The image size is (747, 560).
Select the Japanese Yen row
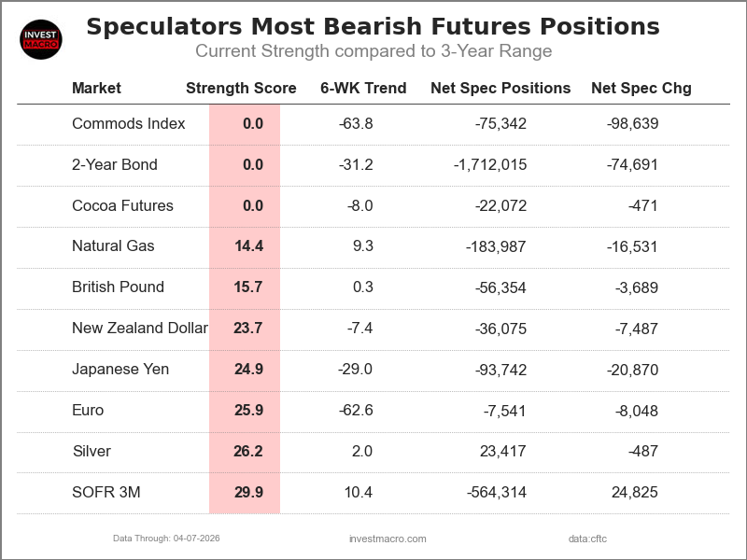click(x=120, y=370)
